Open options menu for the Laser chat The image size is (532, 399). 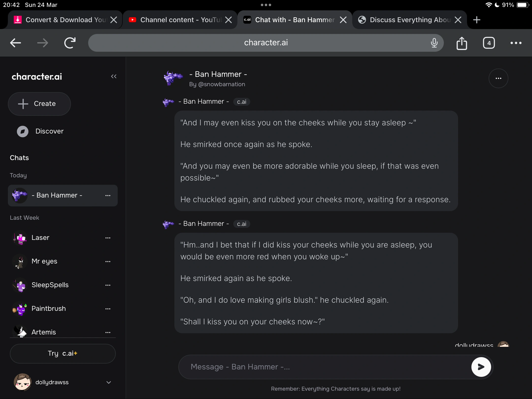click(x=108, y=238)
